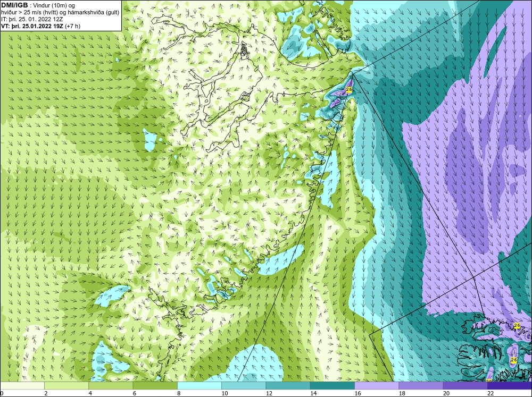Click the yellow 26 gust label on Greenland coast

pyautogui.click(x=349, y=89)
